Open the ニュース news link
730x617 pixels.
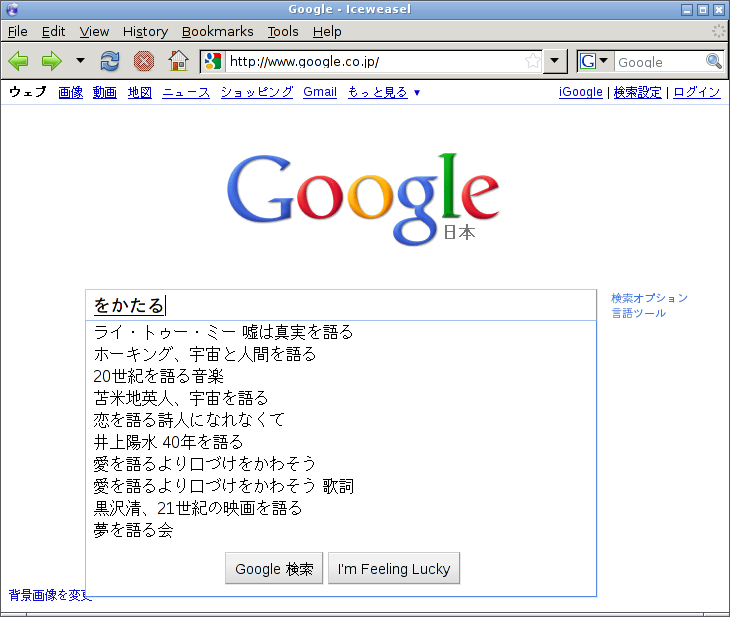click(186, 92)
